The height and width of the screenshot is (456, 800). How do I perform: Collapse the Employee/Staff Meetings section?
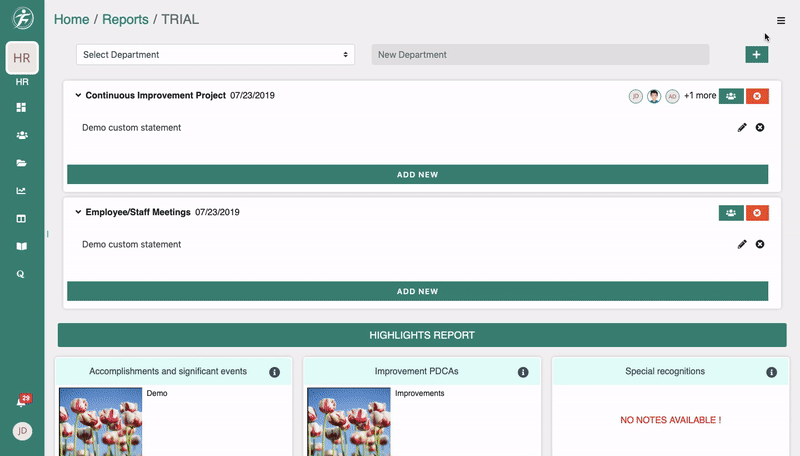click(x=78, y=212)
